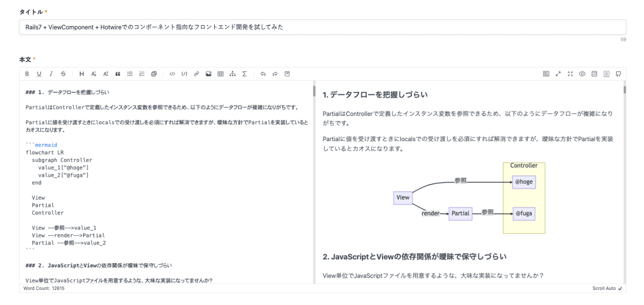The width and height of the screenshot is (644, 305).
Task: Undo the last edit
Action: [x=264, y=73]
